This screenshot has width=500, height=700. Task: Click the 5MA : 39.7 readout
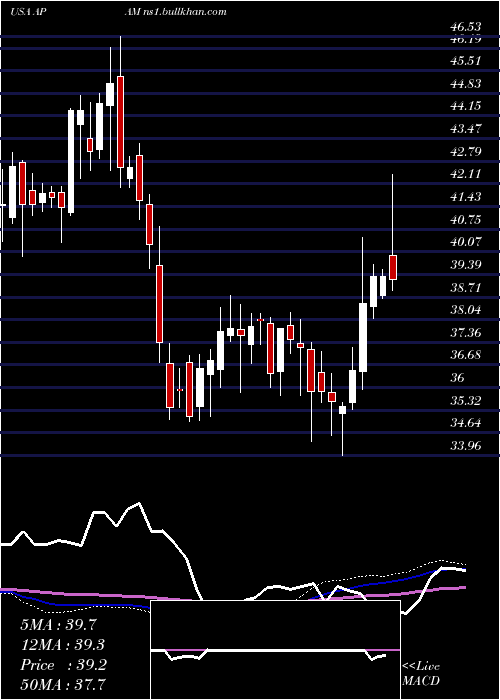click(58, 625)
